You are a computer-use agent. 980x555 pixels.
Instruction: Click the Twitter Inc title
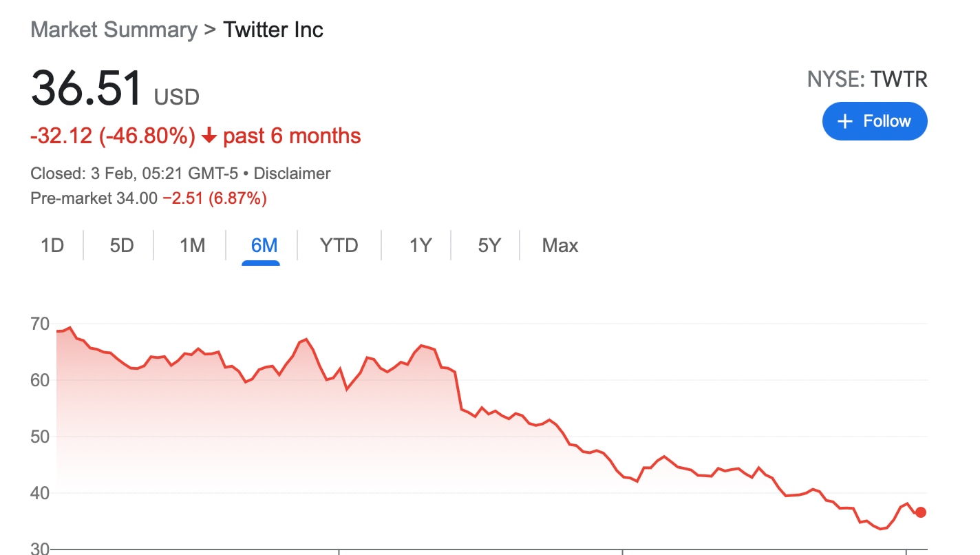[x=273, y=30]
